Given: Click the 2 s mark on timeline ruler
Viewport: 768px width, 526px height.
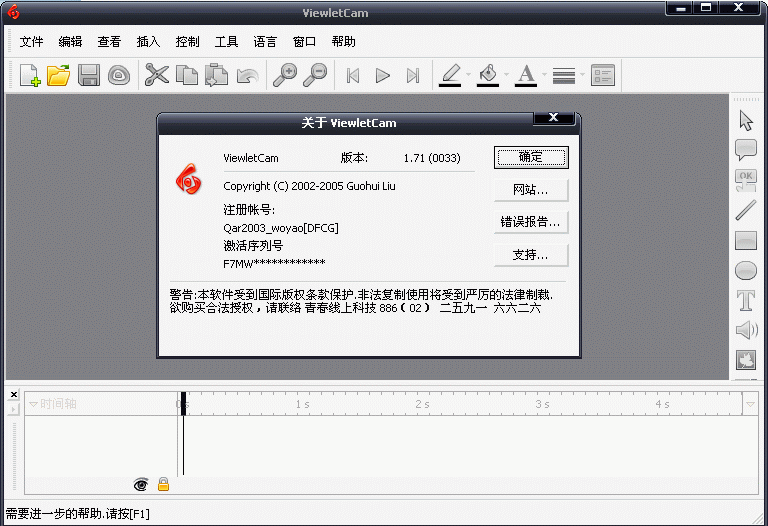Looking at the screenshot, I should coord(422,404).
